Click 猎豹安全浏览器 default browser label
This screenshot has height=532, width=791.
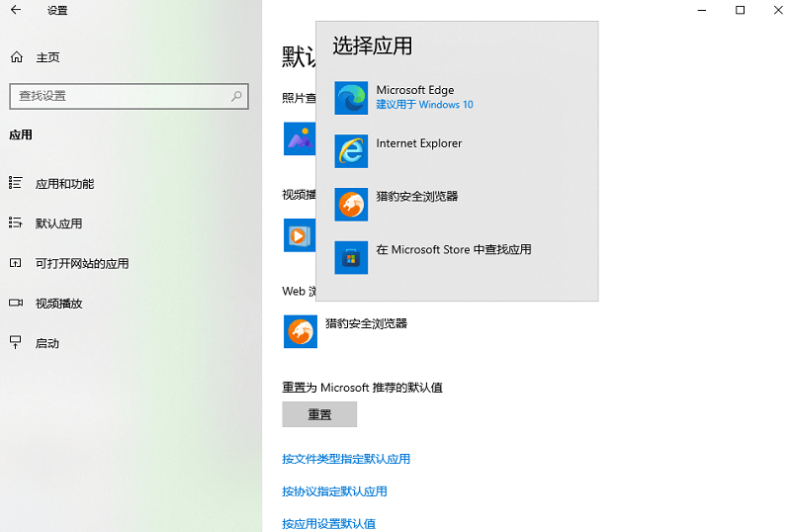366,323
